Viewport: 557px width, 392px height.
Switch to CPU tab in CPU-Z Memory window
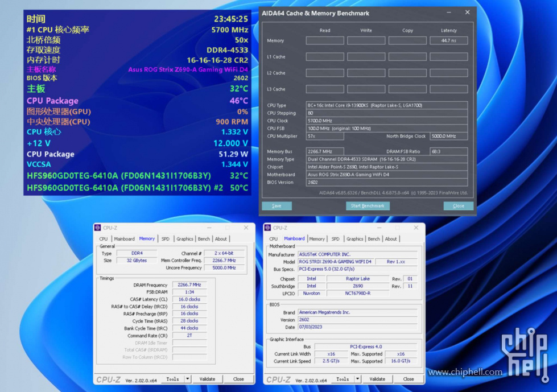click(x=104, y=239)
